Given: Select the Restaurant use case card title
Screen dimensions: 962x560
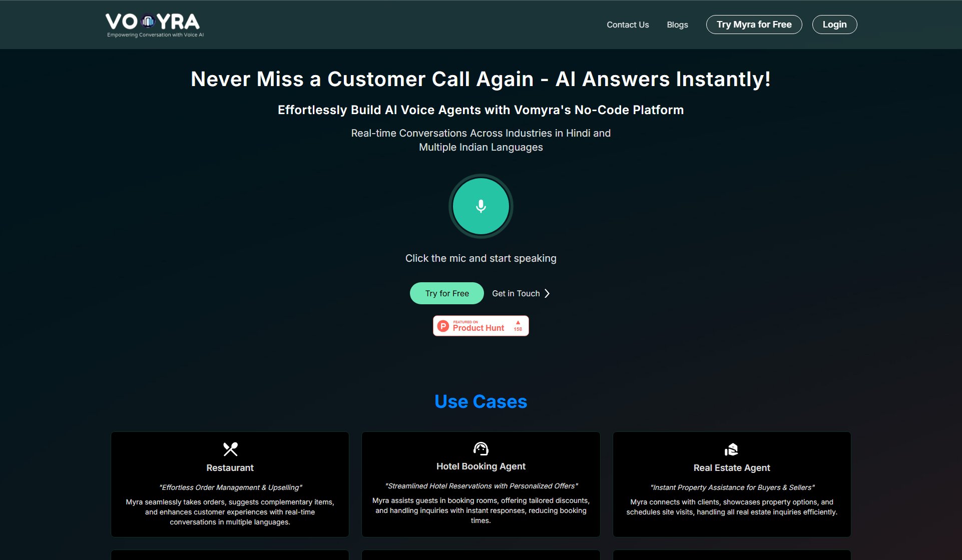Looking at the screenshot, I should (230, 468).
